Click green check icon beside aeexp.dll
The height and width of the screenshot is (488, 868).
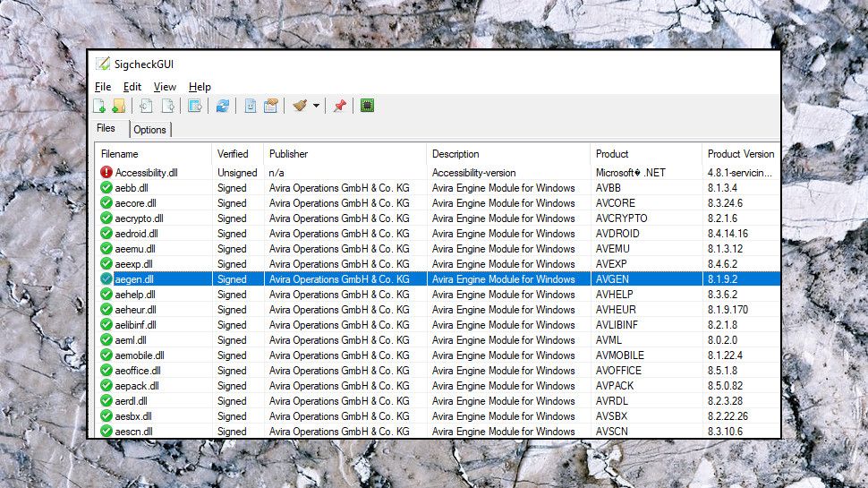[106, 263]
